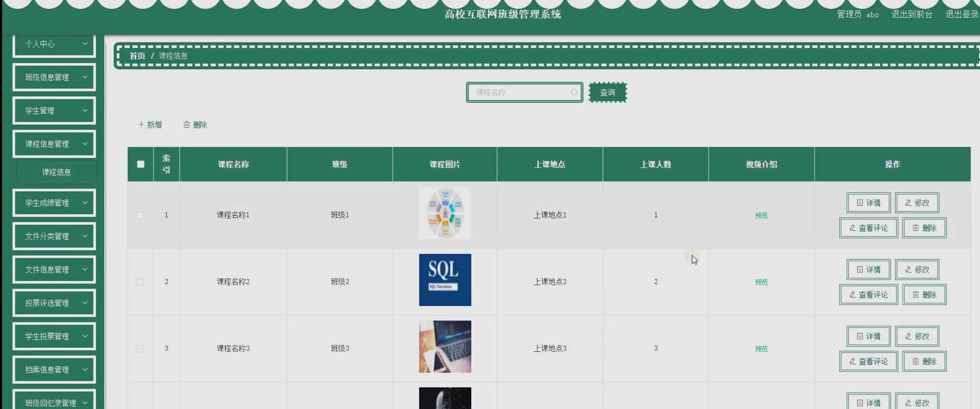This screenshot has width=980, height=409.
Task: Click detail icon in 课程名称2 row 详情 button
Action: pos(860,270)
